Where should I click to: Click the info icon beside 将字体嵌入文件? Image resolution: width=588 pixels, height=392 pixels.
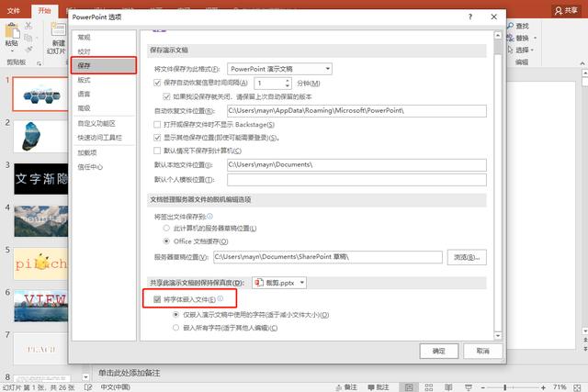pos(220,298)
